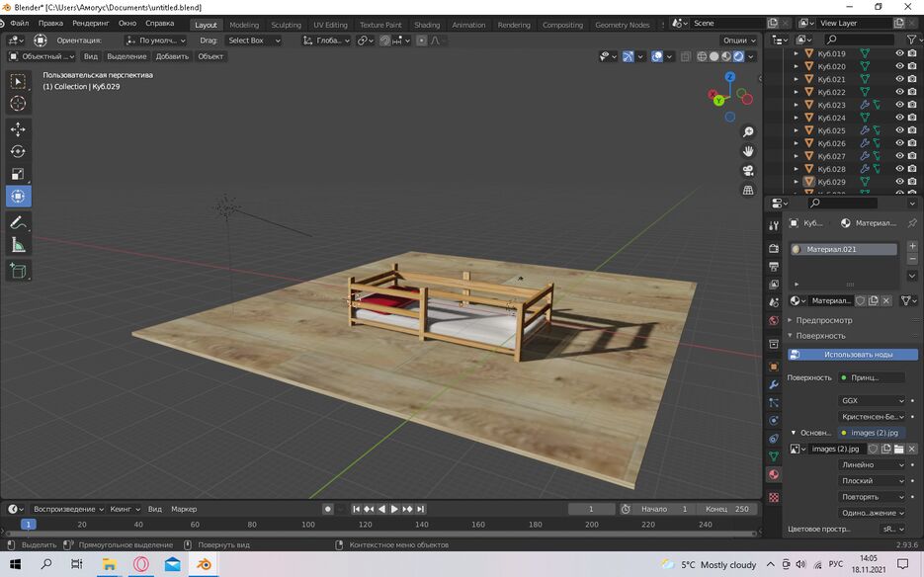The width and height of the screenshot is (924, 577).
Task: Open the 'Опции' options dropdown
Action: pos(739,41)
